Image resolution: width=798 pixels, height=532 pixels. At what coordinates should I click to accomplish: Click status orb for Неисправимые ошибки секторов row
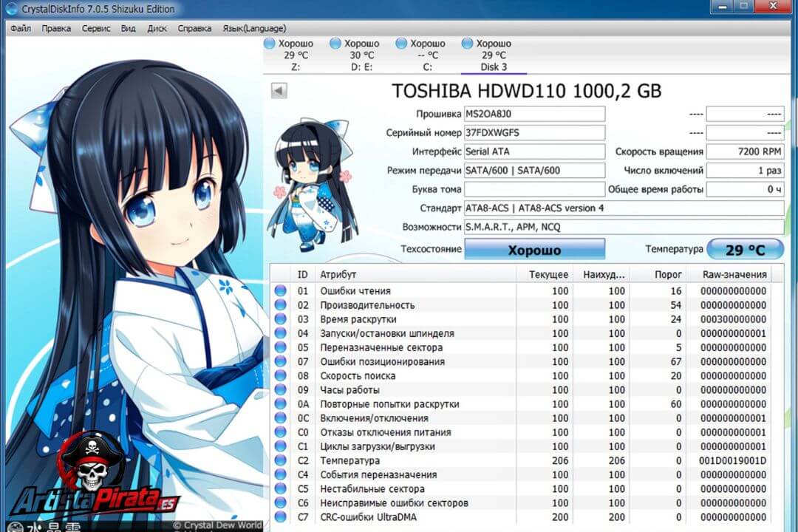coord(281,502)
